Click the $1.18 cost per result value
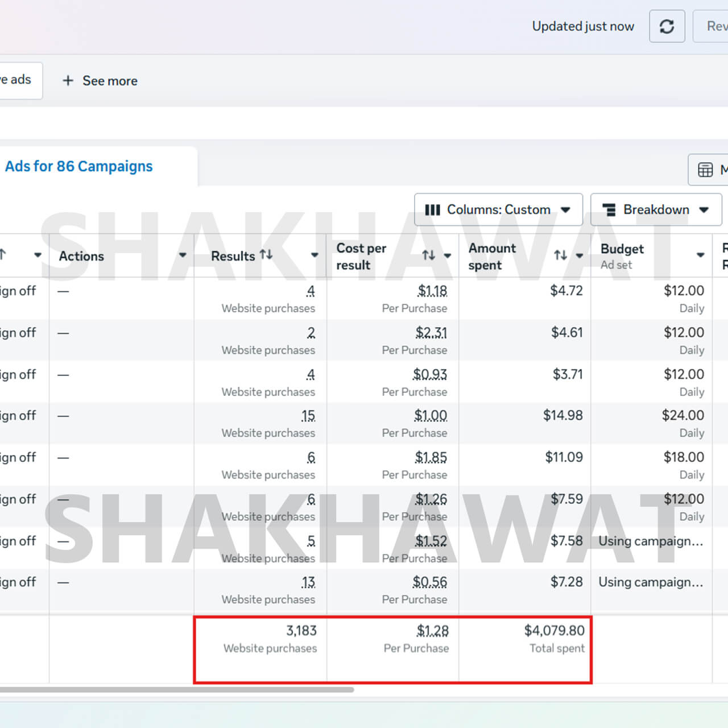 tap(432, 291)
